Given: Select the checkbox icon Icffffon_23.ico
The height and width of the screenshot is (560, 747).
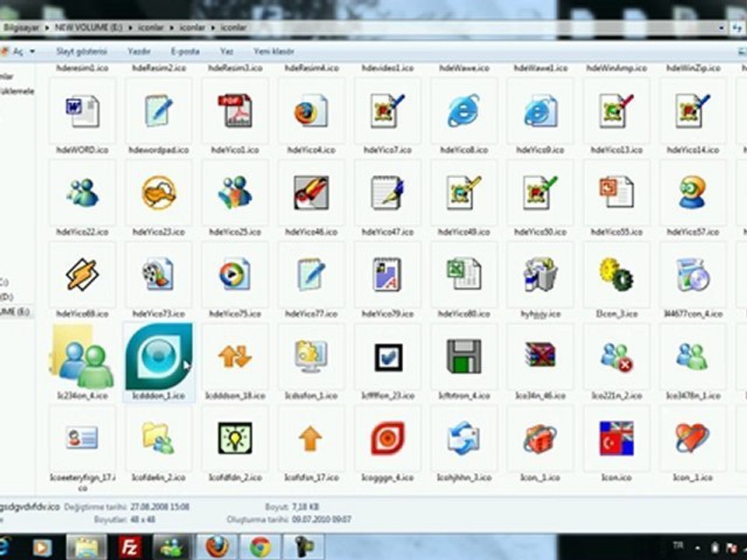Looking at the screenshot, I should click(x=388, y=357).
